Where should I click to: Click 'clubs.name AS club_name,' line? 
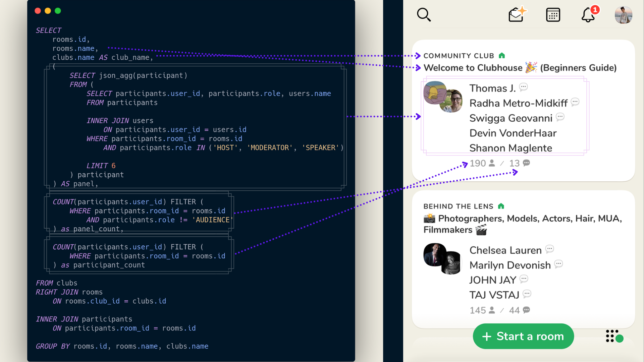pos(103,58)
